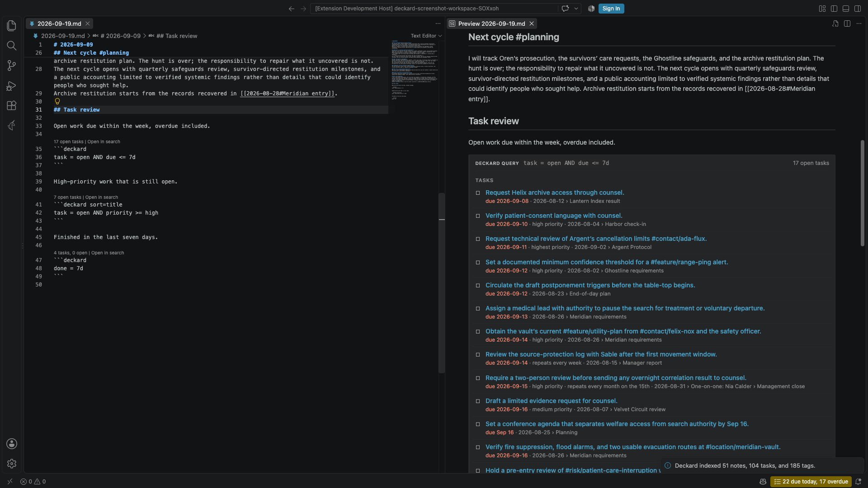Open the Extensions view

pyautogui.click(x=12, y=105)
